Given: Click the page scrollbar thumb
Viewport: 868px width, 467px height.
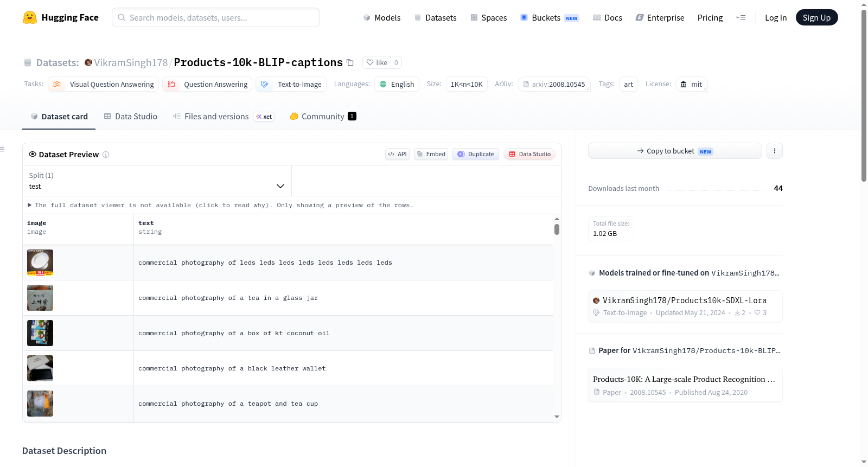Looking at the screenshot, I should pos(864,95).
